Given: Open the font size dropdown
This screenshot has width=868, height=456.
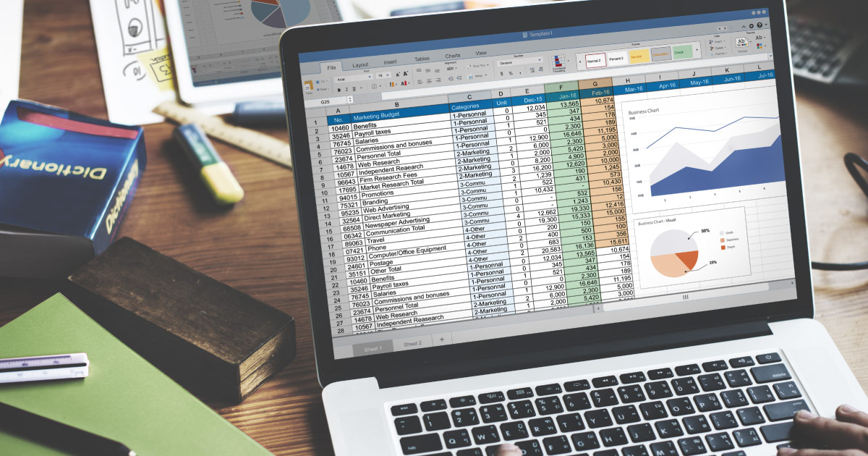Looking at the screenshot, I should [381, 75].
